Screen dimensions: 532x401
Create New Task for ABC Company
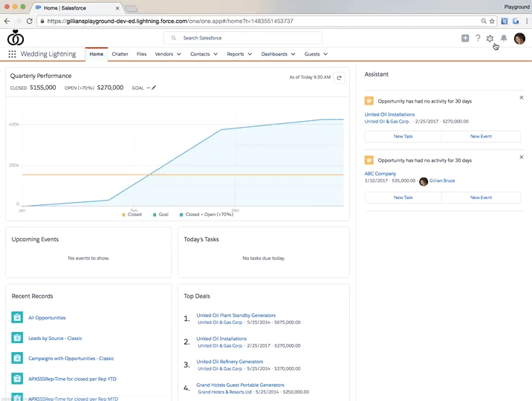[x=403, y=198]
